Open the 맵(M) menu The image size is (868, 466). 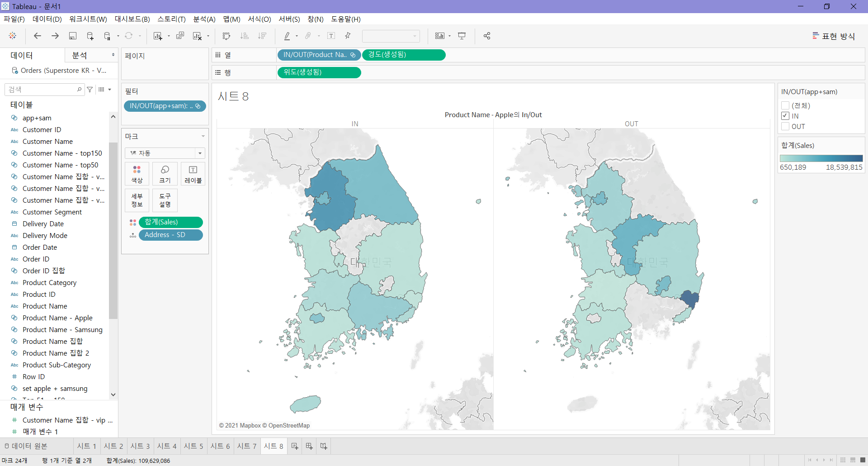[232, 19]
